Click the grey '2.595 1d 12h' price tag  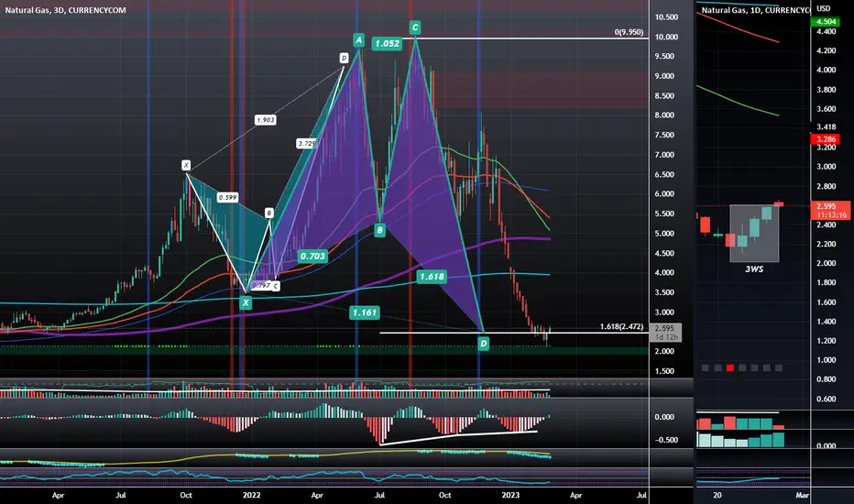tap(665, 333)
